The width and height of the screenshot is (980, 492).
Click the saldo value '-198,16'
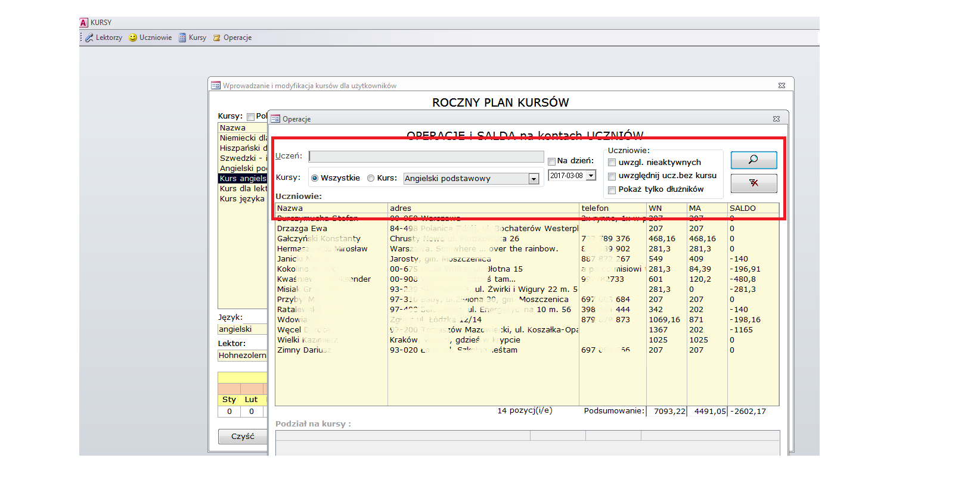click(745, 320)
